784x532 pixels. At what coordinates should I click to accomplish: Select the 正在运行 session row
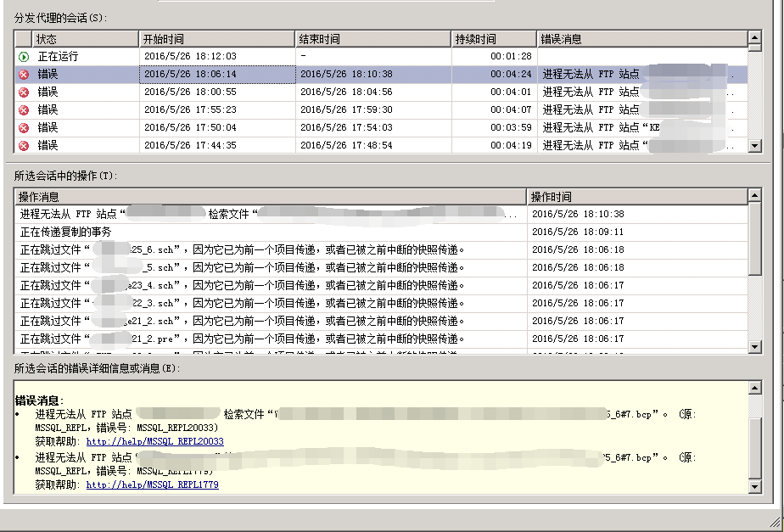coord(381,57)
